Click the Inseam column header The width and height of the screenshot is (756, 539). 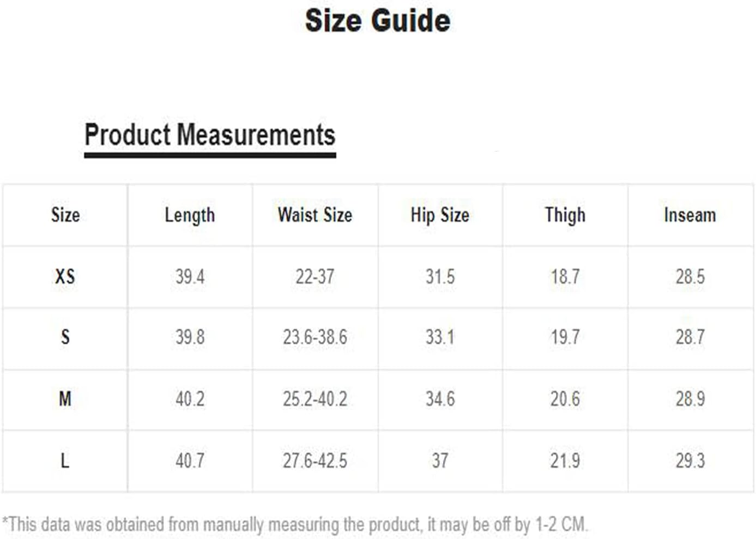pos(690,215)
